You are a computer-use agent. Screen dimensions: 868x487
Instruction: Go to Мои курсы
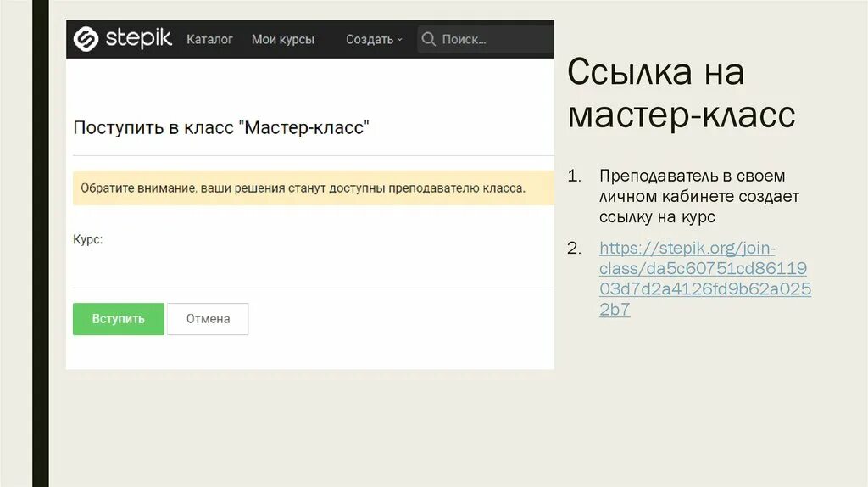tap(283, 39)
